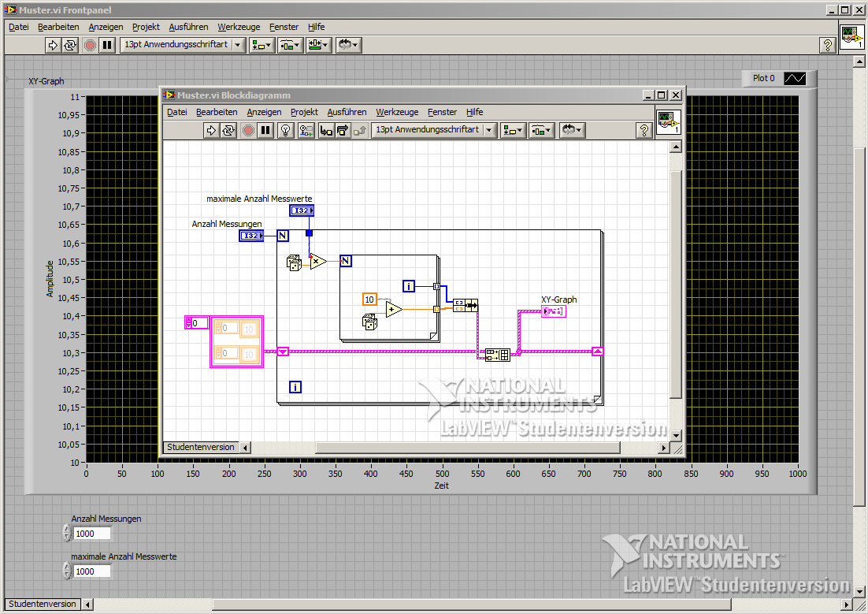Click context help question mark in block diagram
This screenshot has width=868, height=614.
(644, 130)
